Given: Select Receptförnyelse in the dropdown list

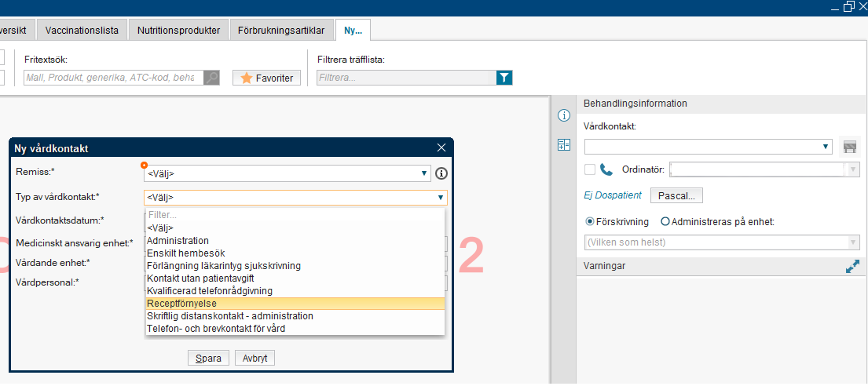Looking at the screenshot, I should (x=295, y=304).
